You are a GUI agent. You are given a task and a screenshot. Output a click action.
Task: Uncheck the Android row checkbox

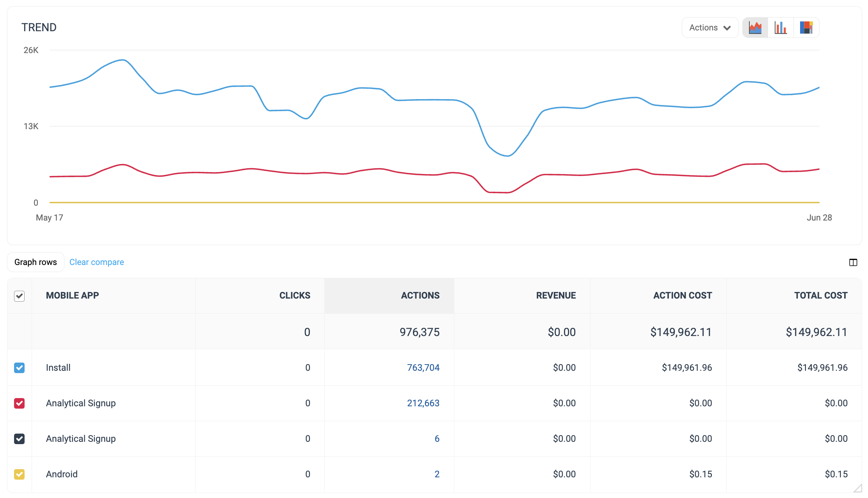(x=20, y=474)
